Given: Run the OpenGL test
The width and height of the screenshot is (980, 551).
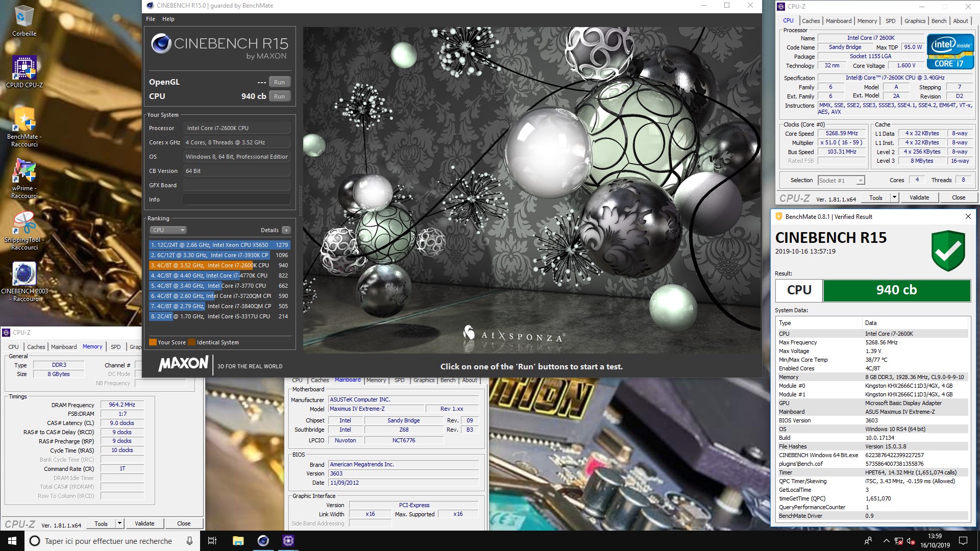Looking at the screenshot, I should click(x=279, y=82).
